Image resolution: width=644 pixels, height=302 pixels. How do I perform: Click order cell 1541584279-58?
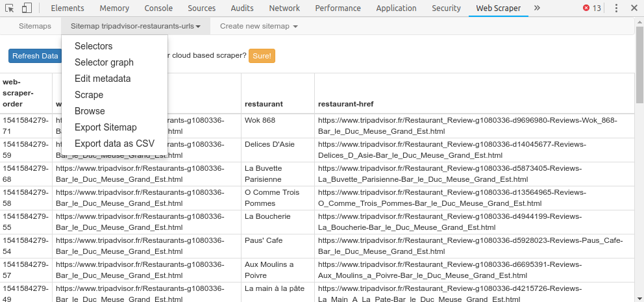coord(26,198)
